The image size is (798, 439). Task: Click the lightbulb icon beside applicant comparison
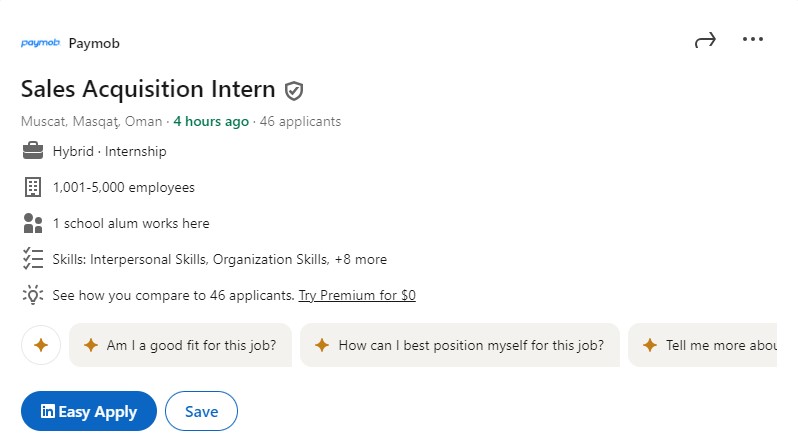(x=33, y=295)
